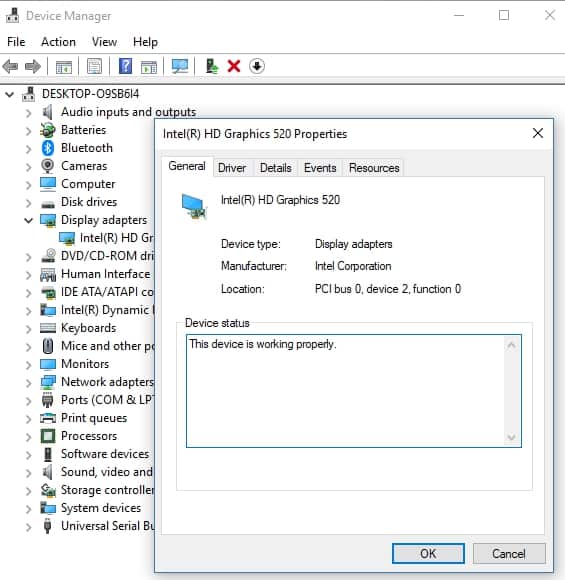The width and height of the screenshot is (565, 580).
Task: Click the Device Manager title bar icon
Action: [13, 16]
